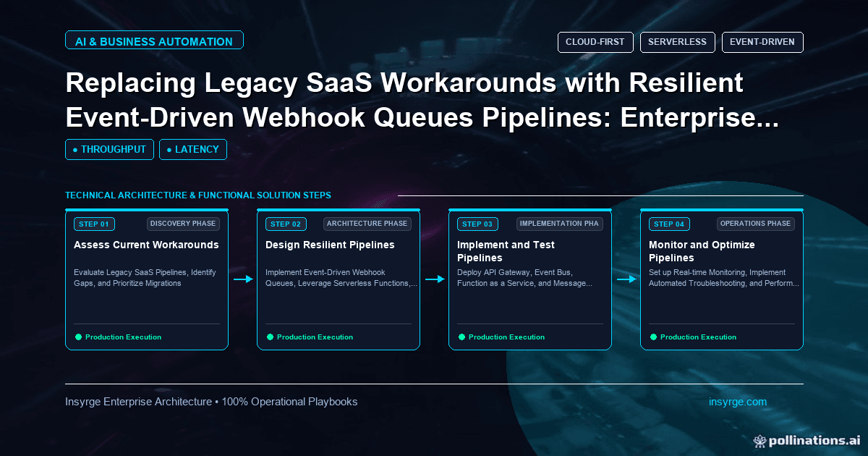Image resolution: width=868 pixels, height=456 pixels.
Task: Click the DISCOVERY PHASE label
Action: point(183,224)
